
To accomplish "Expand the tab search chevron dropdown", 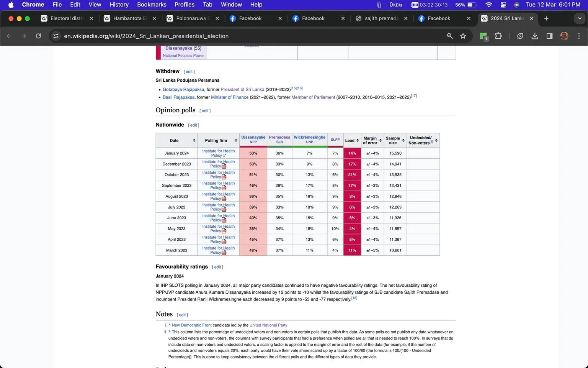I will 580,18.
